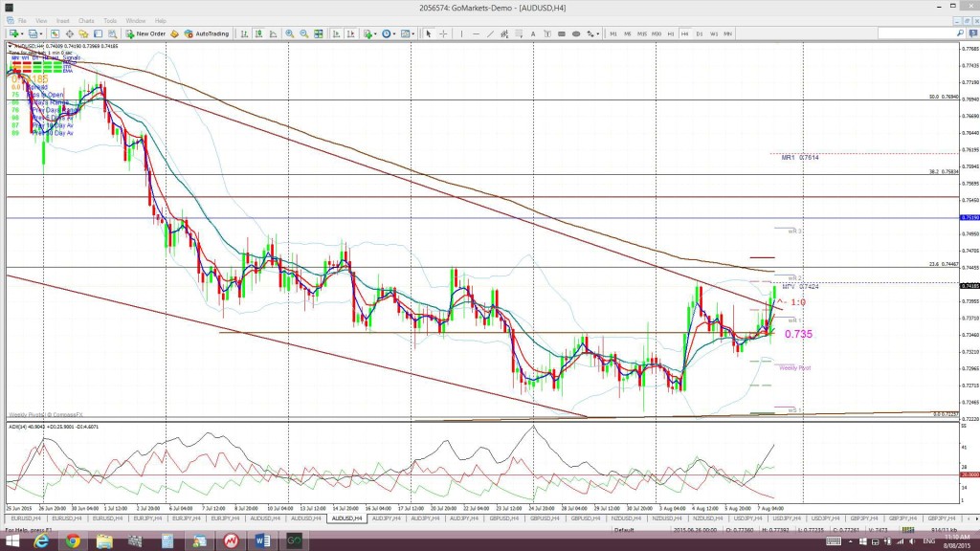The width and height of the screenshot is (980, 551).
Task: Select the D1 timeframe button
Action: tap(700, 33)
